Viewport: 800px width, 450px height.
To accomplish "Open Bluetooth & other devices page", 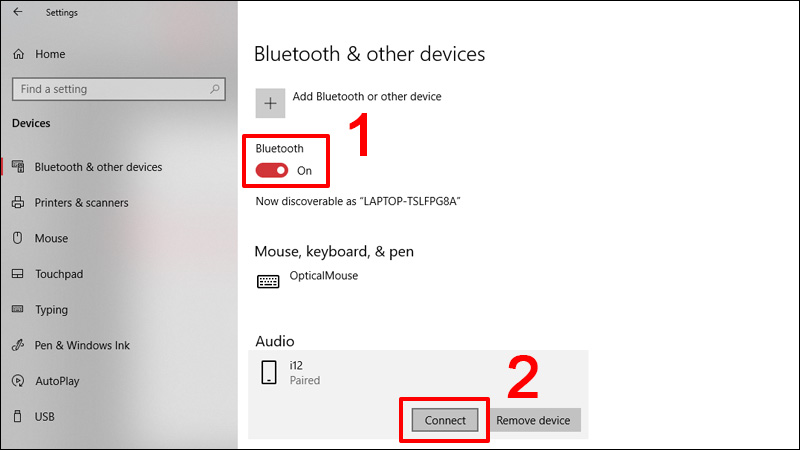I will coord(98,167).
